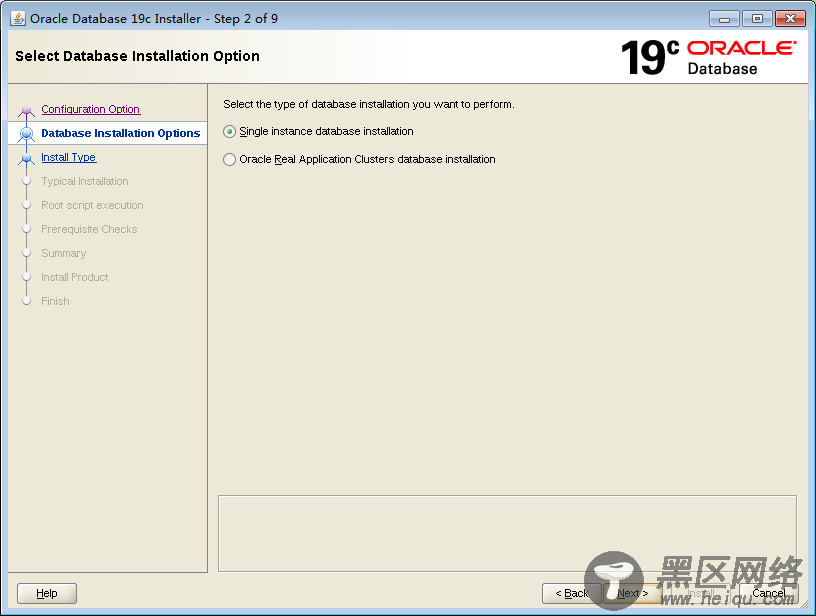The width and height of the screenshot is (816, 616).
Task: Click the empty message panel area
Action: coord(507,533)
